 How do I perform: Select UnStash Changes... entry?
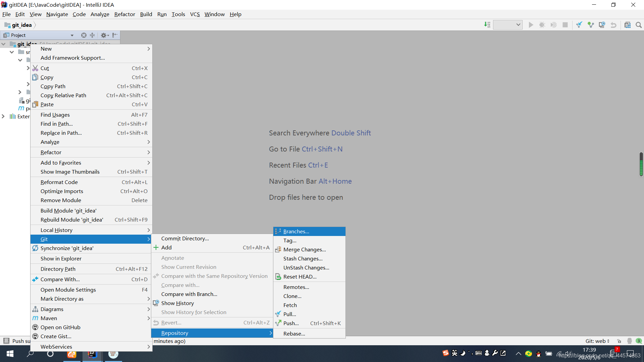[309, 268]
